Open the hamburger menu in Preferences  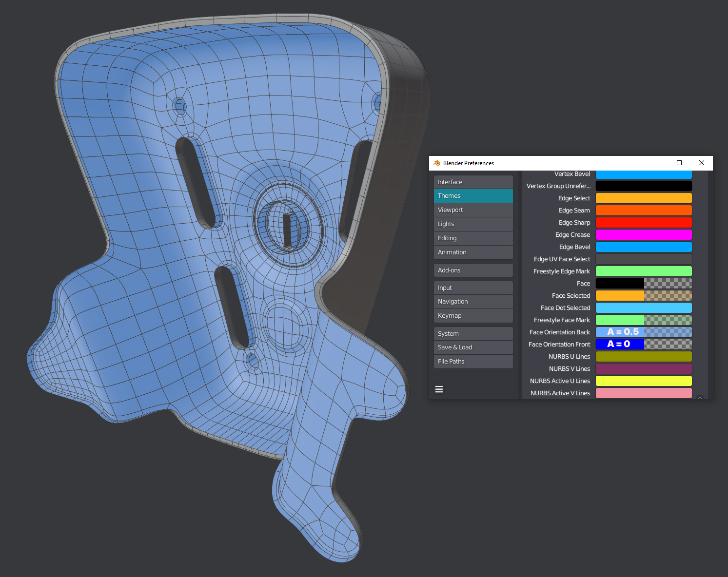(x=439, y=389)
